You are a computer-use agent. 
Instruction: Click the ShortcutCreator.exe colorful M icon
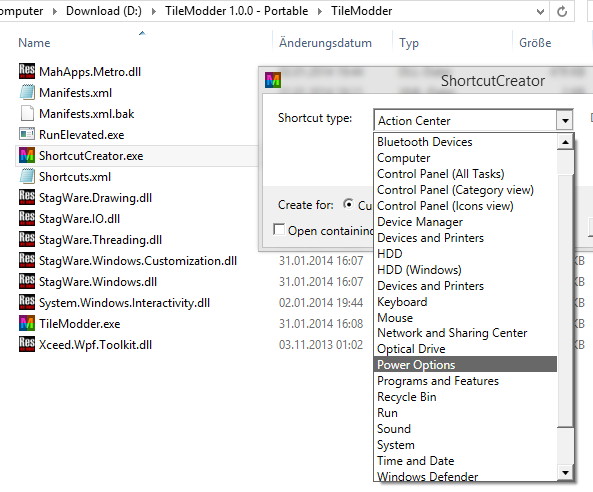pos(27,155)
